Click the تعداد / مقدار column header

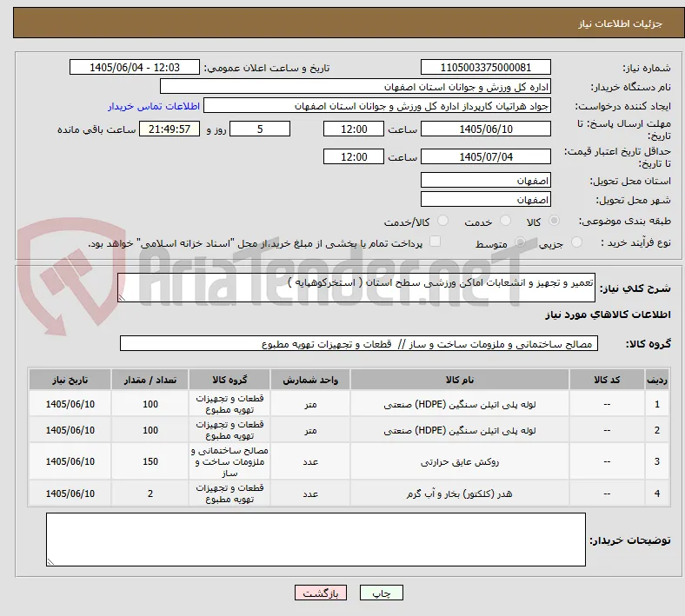[x=150, y=380]
